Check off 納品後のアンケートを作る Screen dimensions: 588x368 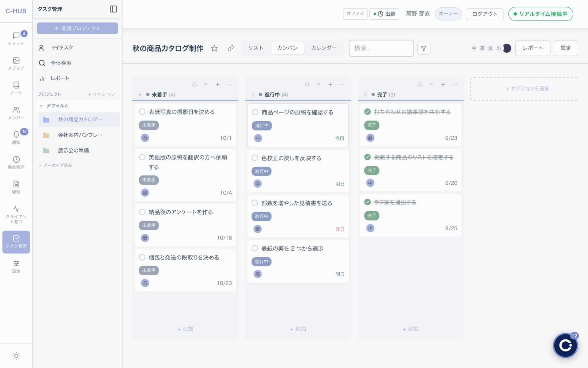click(x=142, y=212)
